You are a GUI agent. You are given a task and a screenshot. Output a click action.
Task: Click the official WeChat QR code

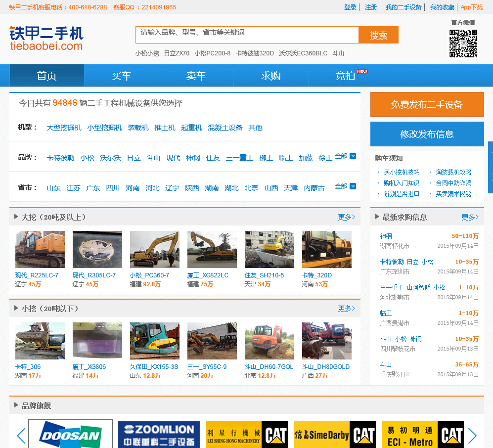point(463,44)
